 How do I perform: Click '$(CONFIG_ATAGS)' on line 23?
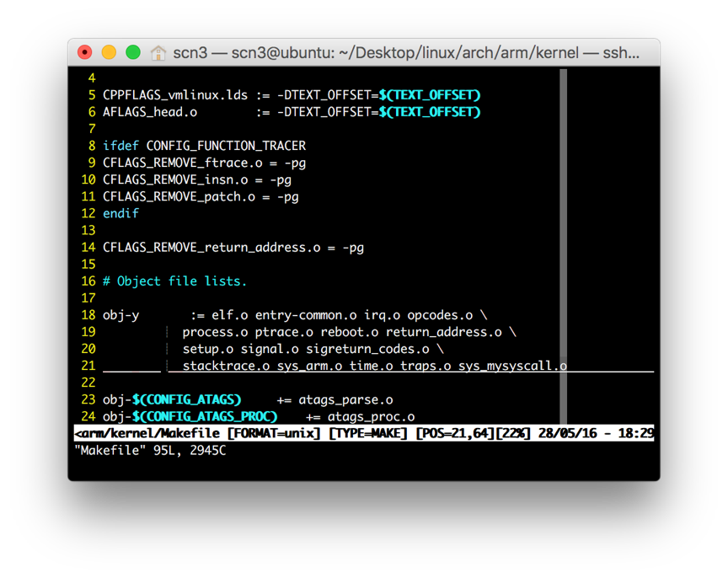click(186, 399)
